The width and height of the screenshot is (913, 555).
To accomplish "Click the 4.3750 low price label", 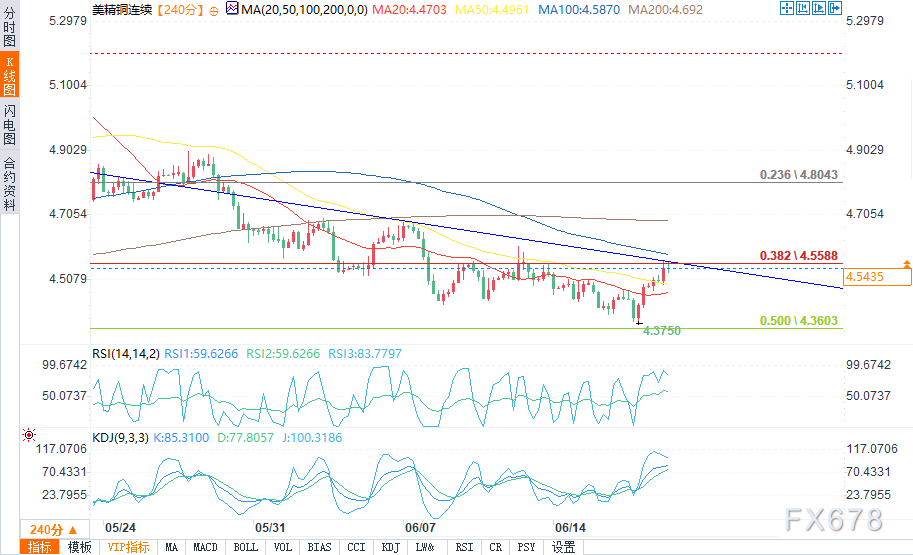I will [661, 331].
